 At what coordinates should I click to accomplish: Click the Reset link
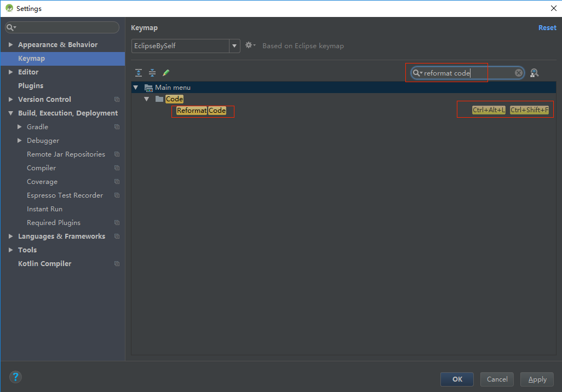547,27
